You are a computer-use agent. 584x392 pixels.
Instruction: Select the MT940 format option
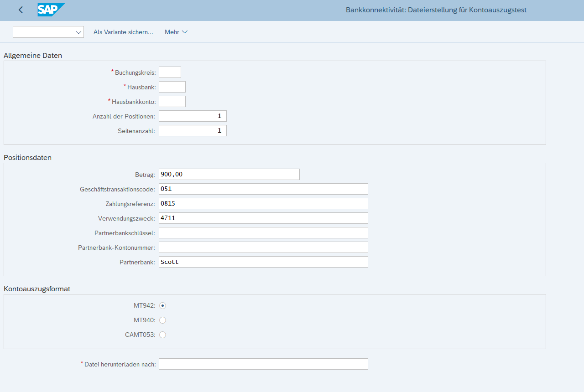(x=162, y=320)
